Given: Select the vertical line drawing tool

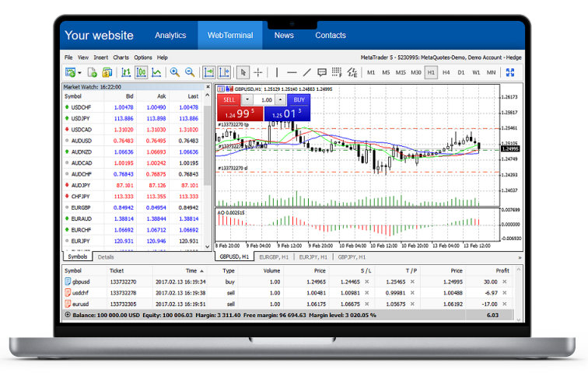Looking at the screenshot, I should 277,72.
